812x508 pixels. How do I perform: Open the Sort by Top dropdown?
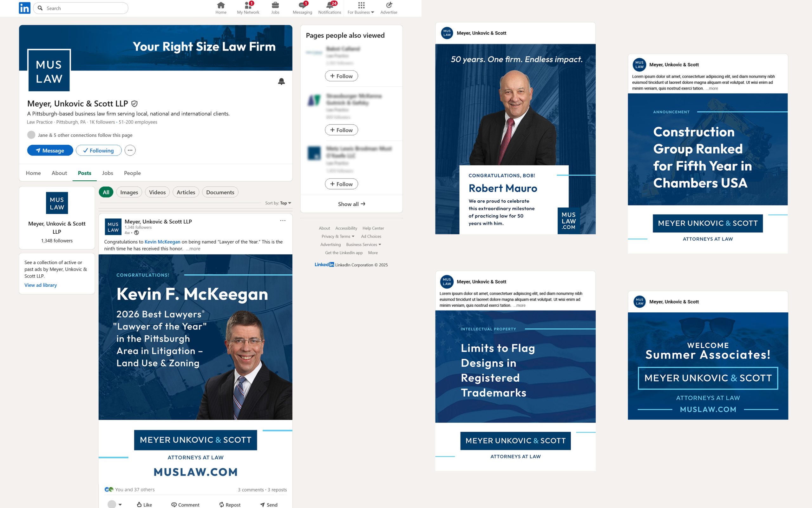coord(278,203)
